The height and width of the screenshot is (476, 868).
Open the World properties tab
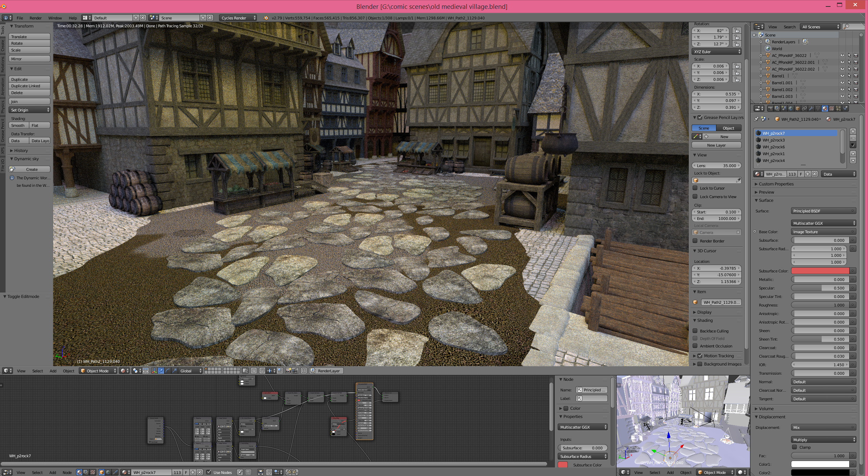pos(791,108)
